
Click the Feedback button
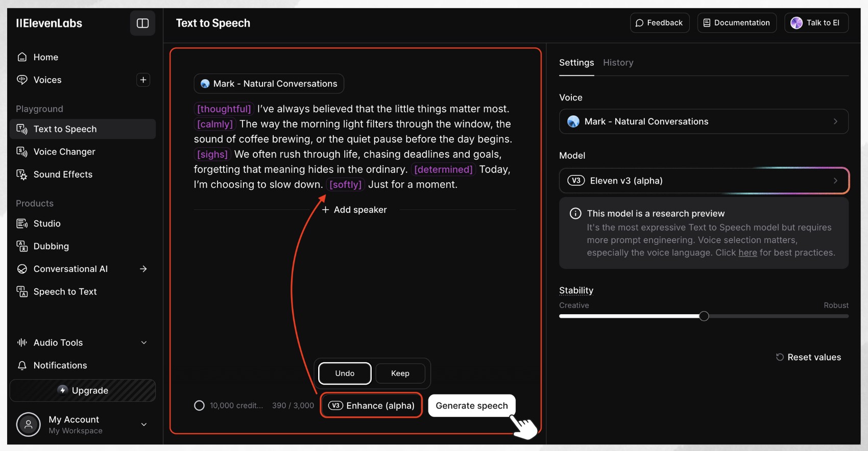[660, 23]
